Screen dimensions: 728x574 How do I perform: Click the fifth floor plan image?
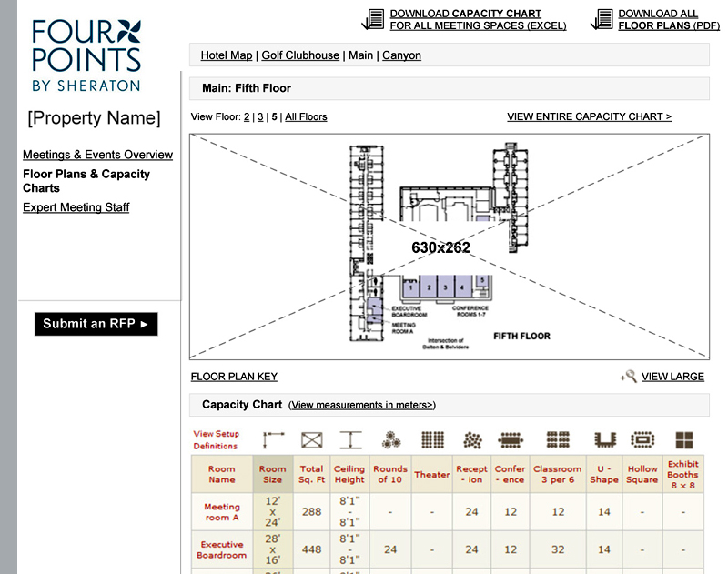pyautogui.click(x=449, y=247)
